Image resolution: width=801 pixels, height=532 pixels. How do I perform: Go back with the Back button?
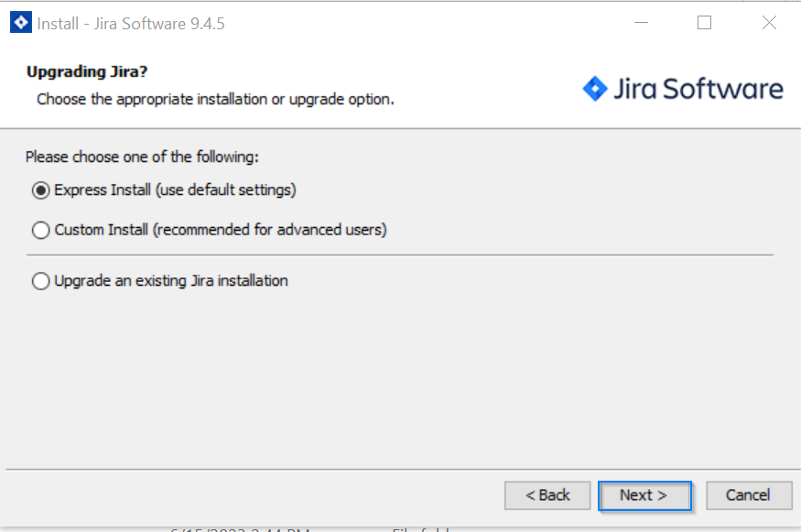point(547,495)
